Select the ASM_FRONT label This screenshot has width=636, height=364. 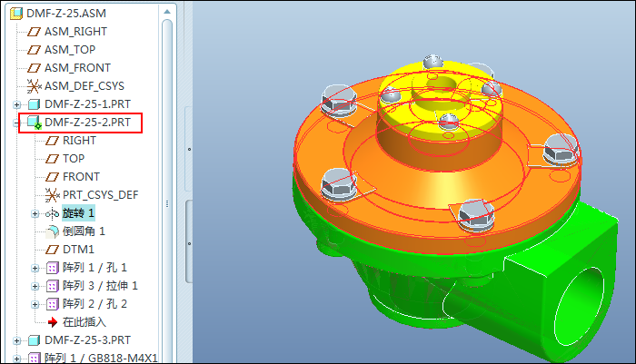pyautogui.click(x=77, y=68)
